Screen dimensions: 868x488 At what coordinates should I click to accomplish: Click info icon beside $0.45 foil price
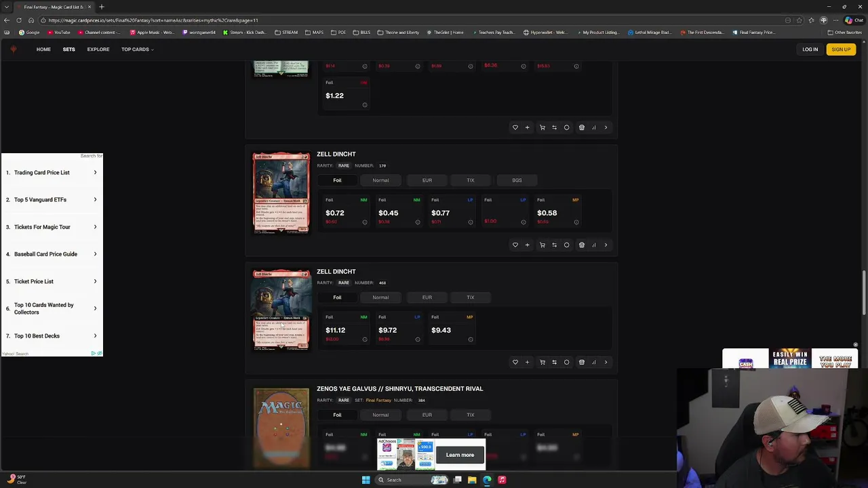[x=418, y=222]
